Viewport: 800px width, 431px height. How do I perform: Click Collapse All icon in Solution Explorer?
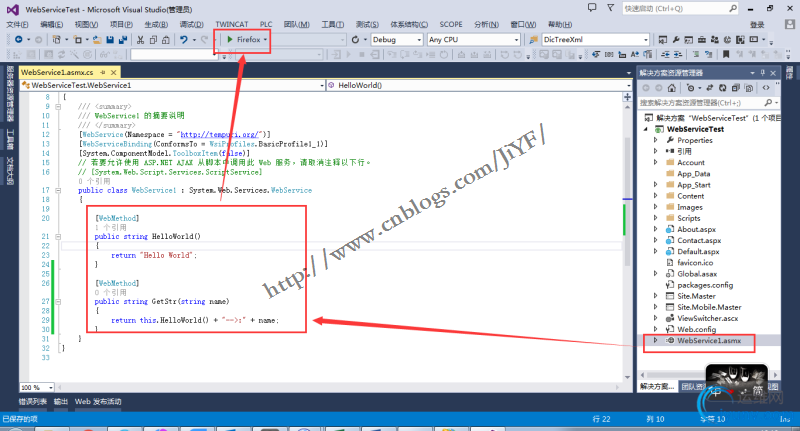click(x=735, y=88)
